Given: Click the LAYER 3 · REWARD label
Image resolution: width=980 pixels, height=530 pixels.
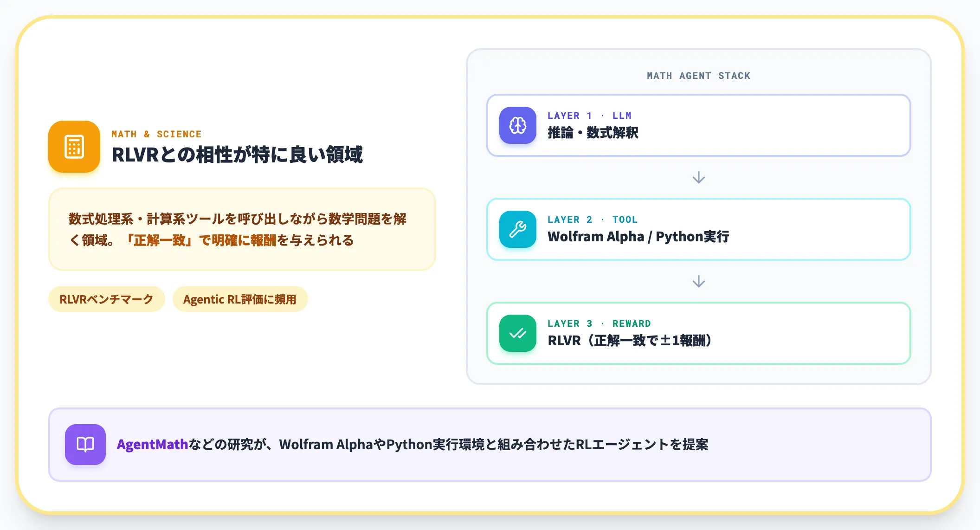Looking at the screenshot, I should [599, 323].
